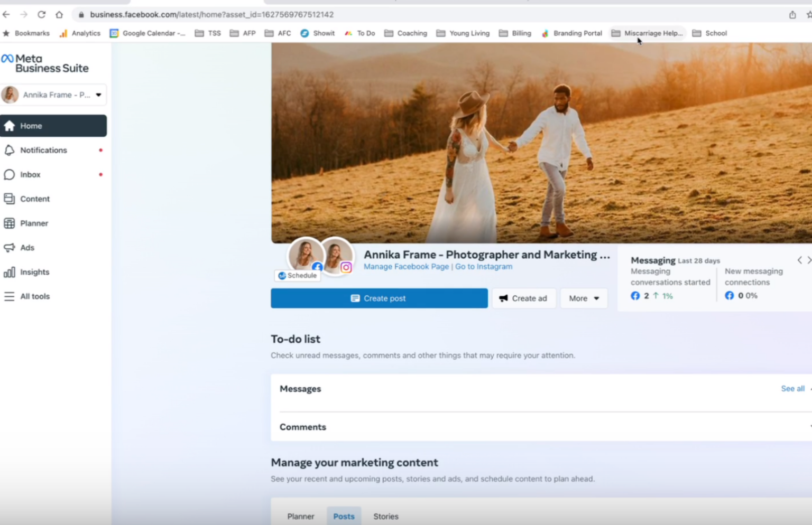Select Content in the left sidebar
The width and height of the screenshot is (812, 525).
coord(34,199)
